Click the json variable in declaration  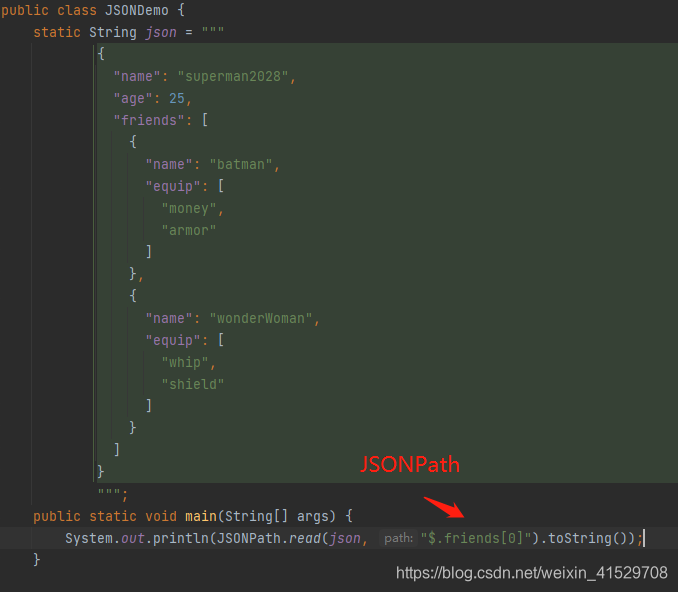161,32
